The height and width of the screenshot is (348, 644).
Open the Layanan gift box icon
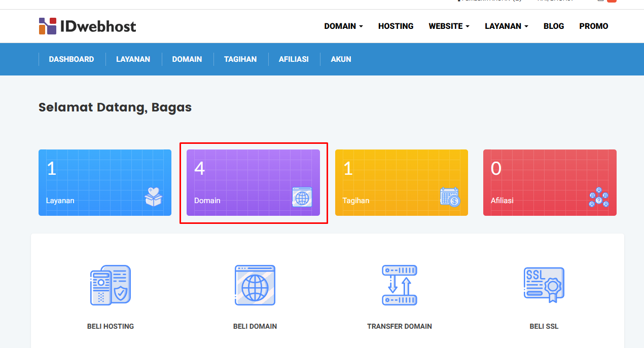[154, 197]
